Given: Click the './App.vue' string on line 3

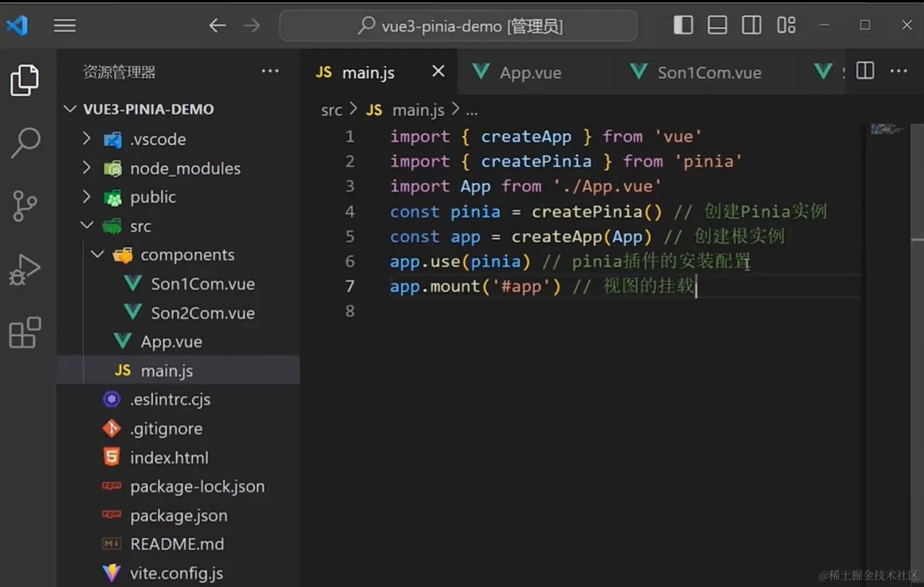Looking at the screenshot, I should [607, 186].
